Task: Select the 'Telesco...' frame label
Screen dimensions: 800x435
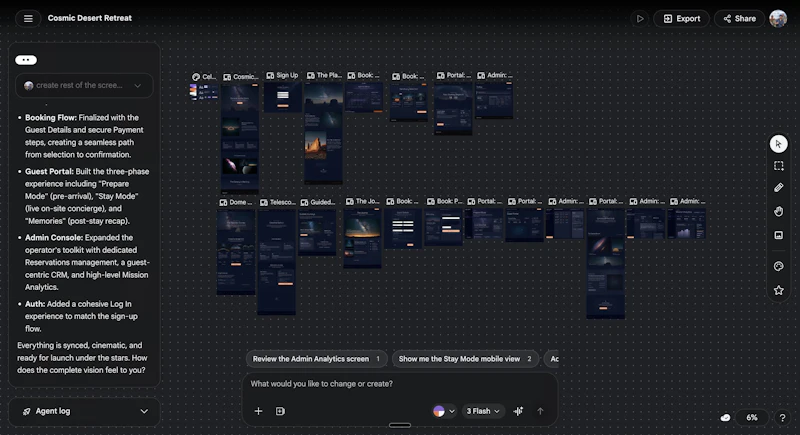Action: pos(283,202)
